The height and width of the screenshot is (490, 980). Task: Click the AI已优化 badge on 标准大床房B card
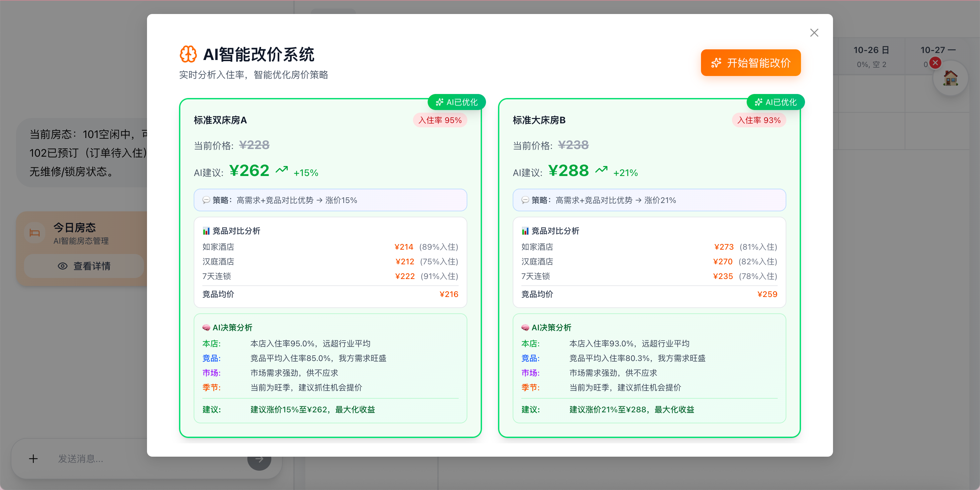click(775, 102)
